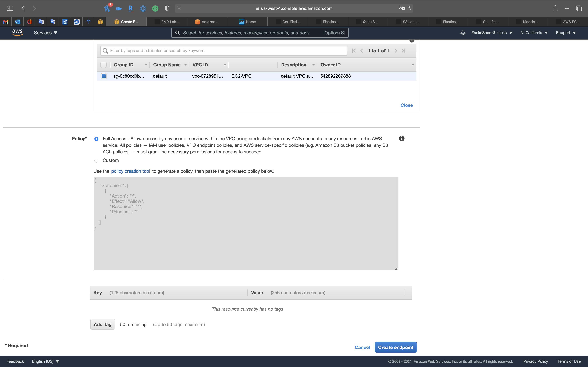
Task: Show Safari sidebar icon
Action: pos(10,8)
